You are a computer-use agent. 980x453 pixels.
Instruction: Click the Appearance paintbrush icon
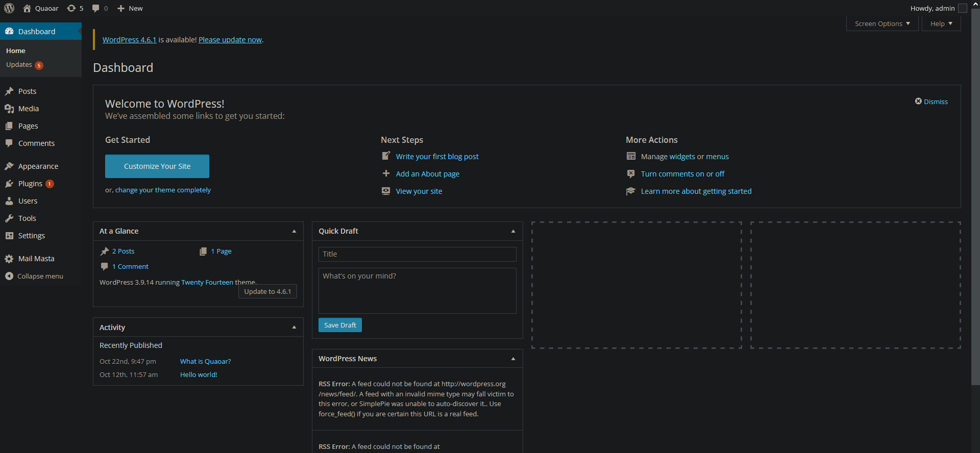click(x=9, y=166)
